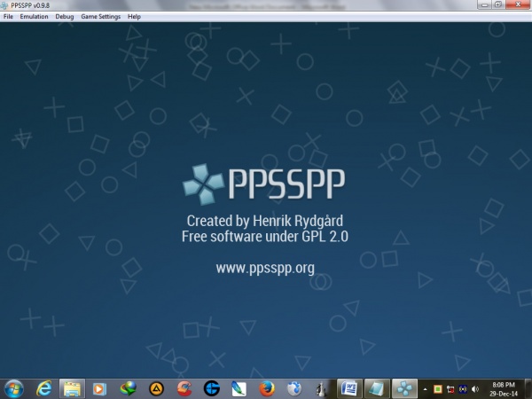Open the Game Settings menu
The image size is (532, 399).
tap(100, 16)
